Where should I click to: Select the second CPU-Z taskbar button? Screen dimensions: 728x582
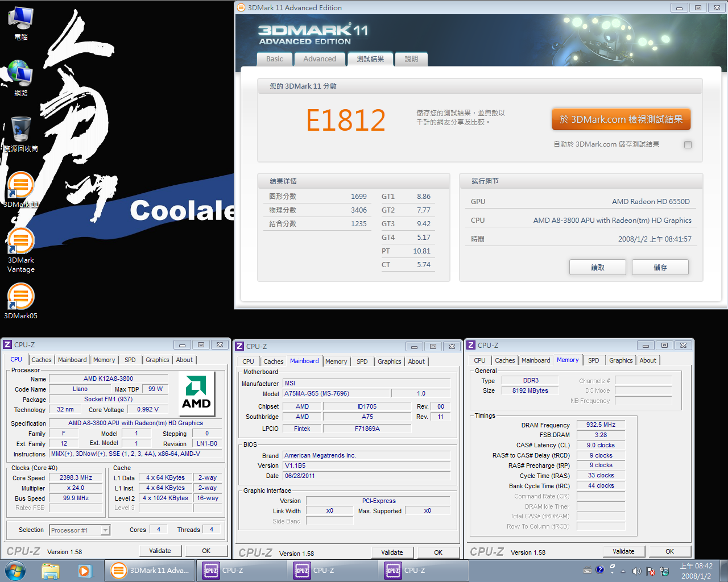[x=332, y=571]
